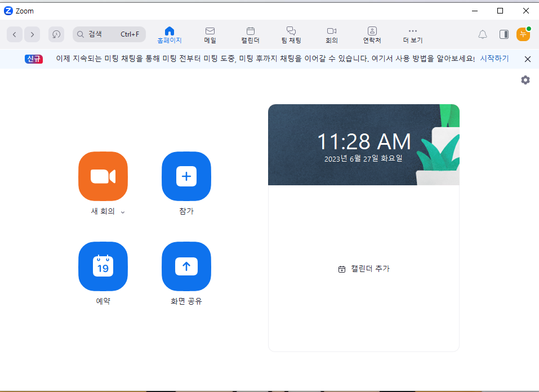Switch to the 홈페이지 tab
The width and height of the screenshot is (539, 392).
[x=169, y=34]
